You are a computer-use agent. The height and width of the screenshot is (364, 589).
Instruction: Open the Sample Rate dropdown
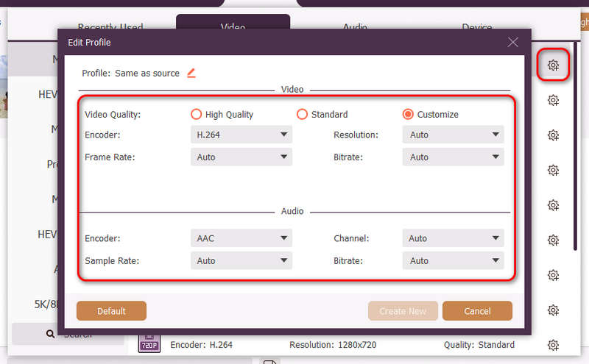coord(241,260)
